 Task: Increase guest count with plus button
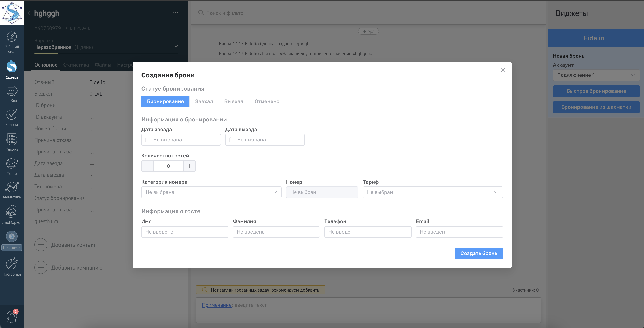pyautogui.click(x=189, y=166)
